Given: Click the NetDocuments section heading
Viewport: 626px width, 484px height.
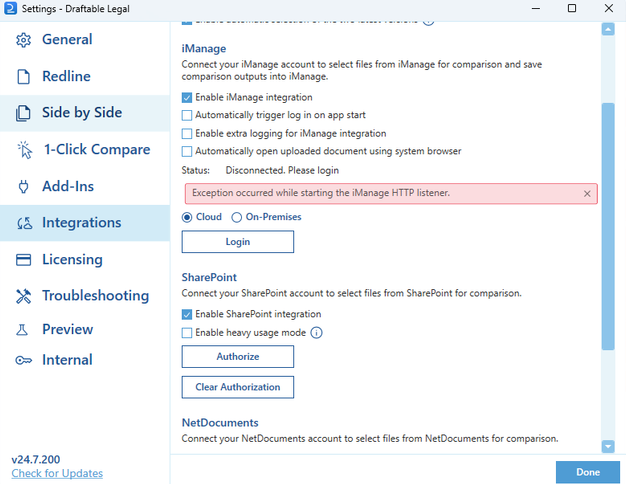Looking at the screenshot, I should point(220,423).
